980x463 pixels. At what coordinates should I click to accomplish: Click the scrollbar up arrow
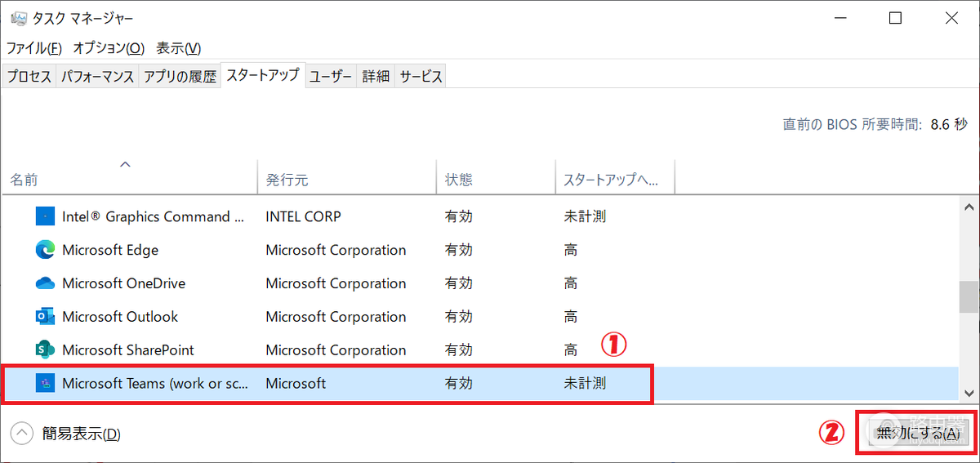point(969,207)
